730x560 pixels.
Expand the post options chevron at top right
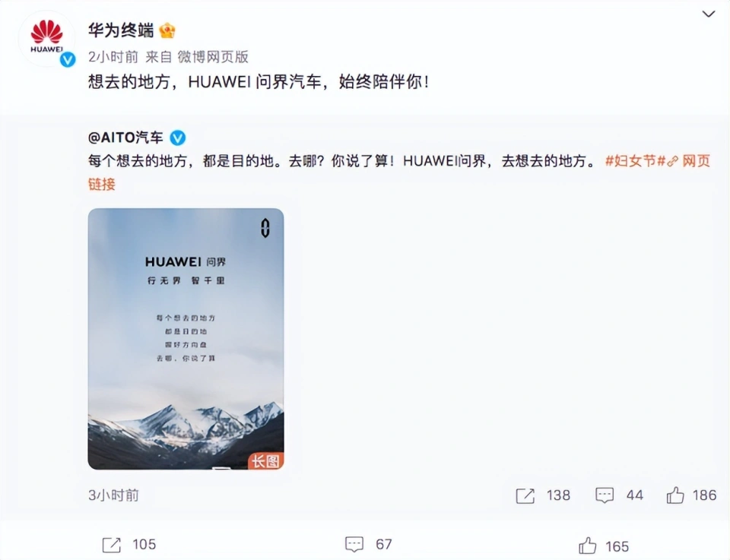(x=709, y=14)
